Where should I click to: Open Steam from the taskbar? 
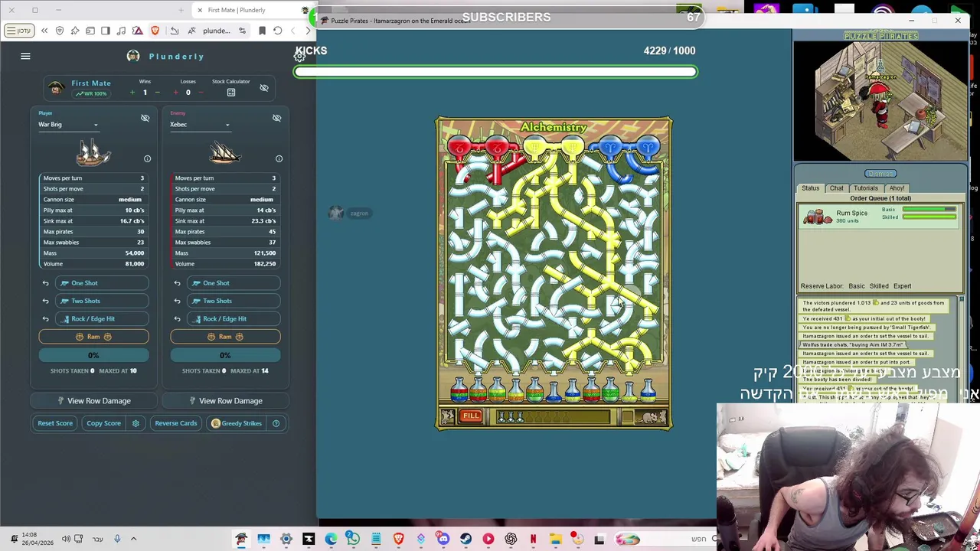[465, 540]
